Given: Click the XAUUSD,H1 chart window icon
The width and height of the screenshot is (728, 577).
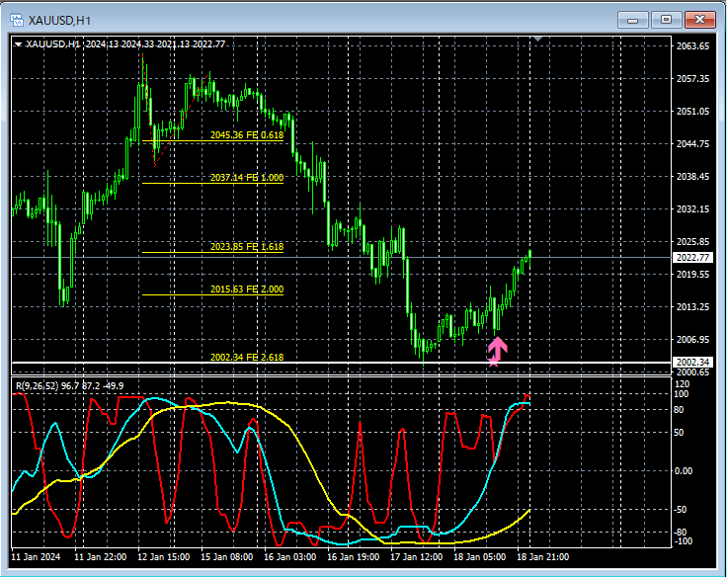Looking at the screenshot, I should 17,20.
